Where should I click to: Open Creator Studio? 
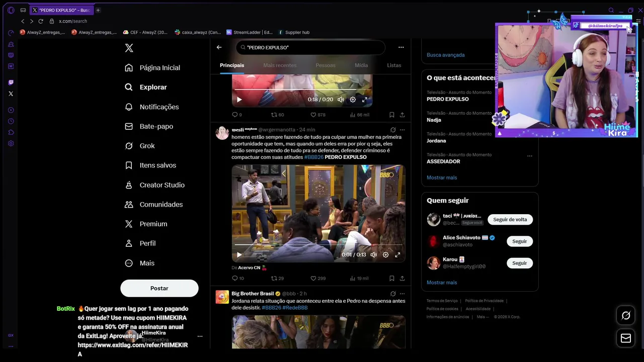tap(154, 185)
